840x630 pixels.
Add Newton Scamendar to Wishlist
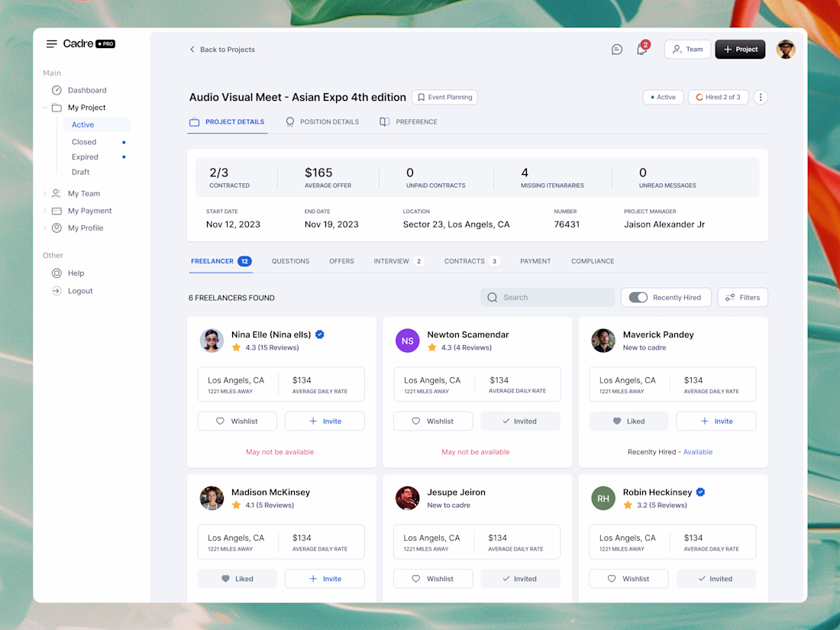click(x=433, y=421)
